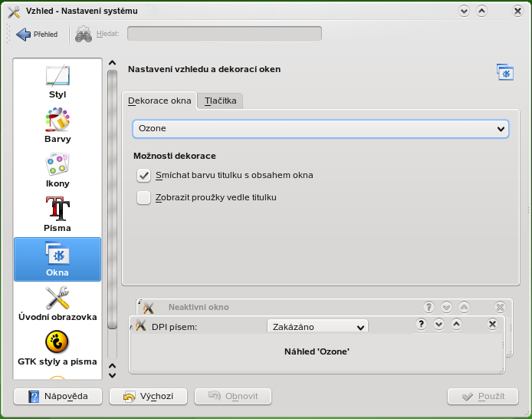
Task: Click maximize button in active preview window
Action: 456,324
